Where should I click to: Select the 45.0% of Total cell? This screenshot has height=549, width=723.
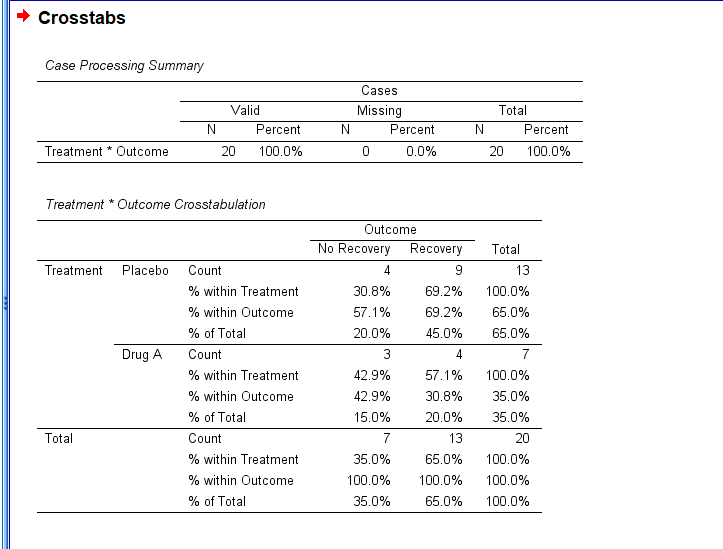tap(444, 334)
